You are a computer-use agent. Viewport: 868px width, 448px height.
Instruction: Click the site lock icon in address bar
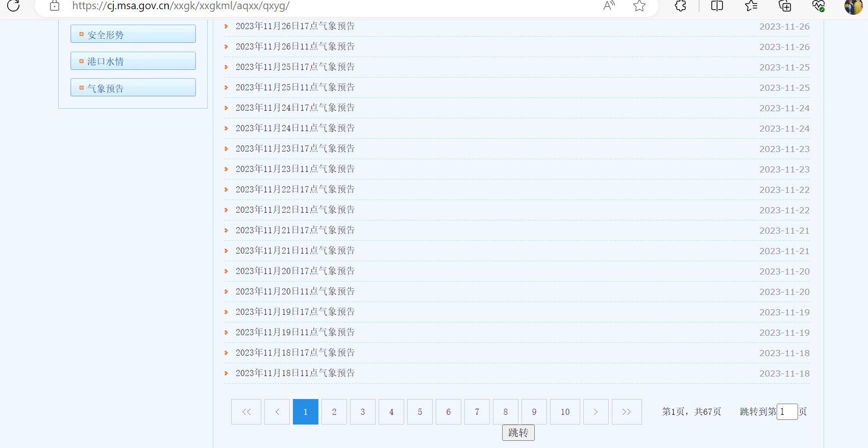[55, 6]
